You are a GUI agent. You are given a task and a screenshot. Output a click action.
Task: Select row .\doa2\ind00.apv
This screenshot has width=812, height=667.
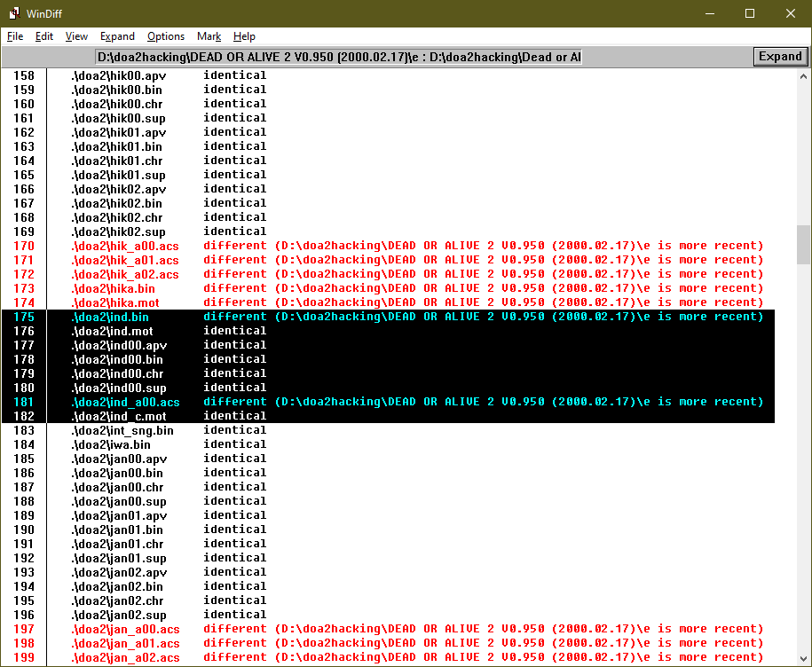(x=388, y=345)
